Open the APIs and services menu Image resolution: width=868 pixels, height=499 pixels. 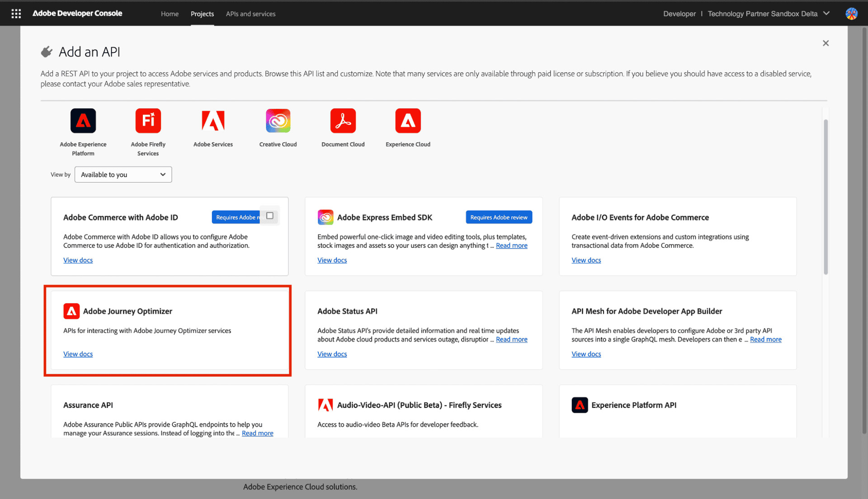(250, 14)
